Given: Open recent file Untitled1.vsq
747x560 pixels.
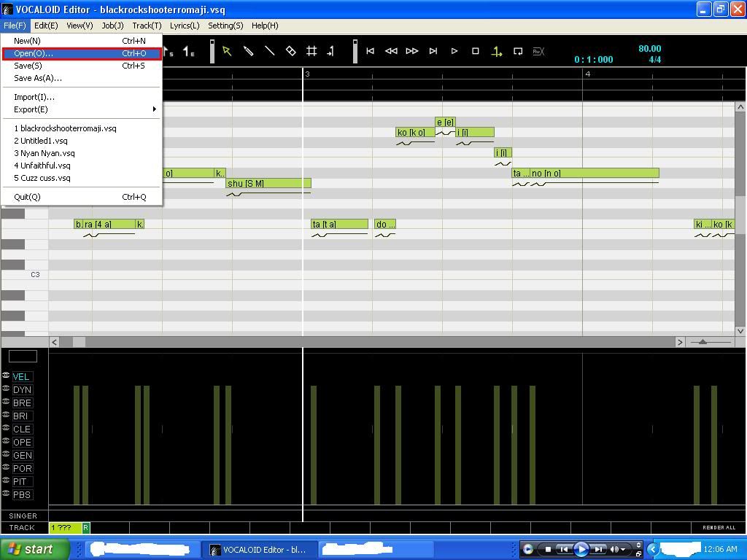Looking at the screenshot, I should click(x=82, y=141).
